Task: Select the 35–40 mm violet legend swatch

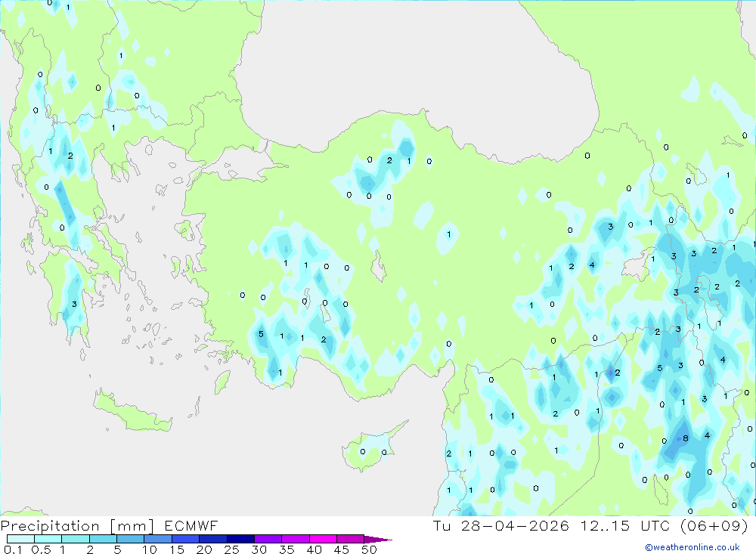Action: tap(295, 539)
